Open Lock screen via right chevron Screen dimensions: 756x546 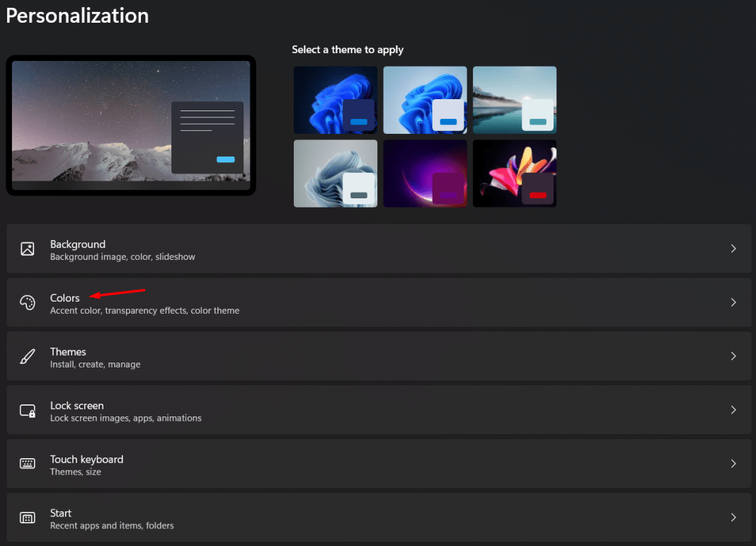click(x=733, y=410)
